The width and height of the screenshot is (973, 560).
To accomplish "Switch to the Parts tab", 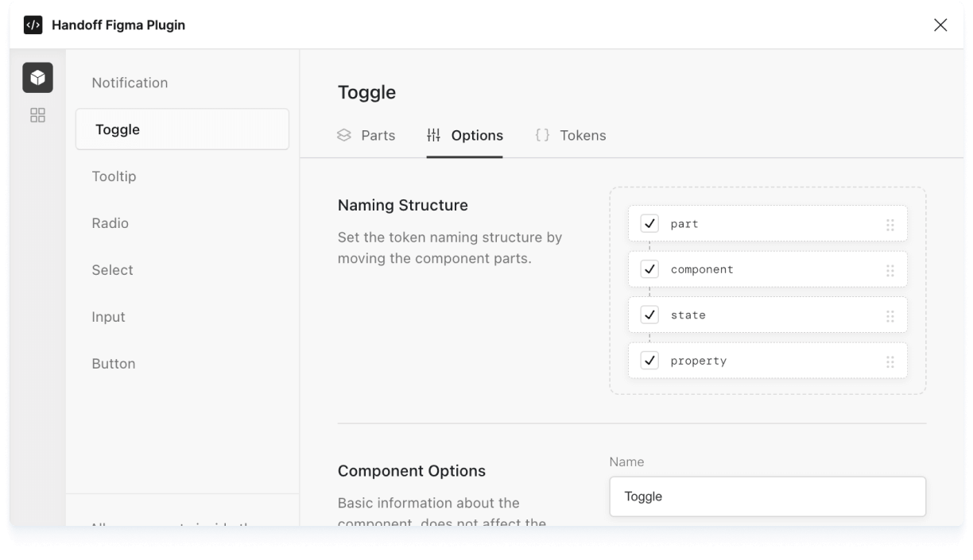I will (x=366, y=136).
